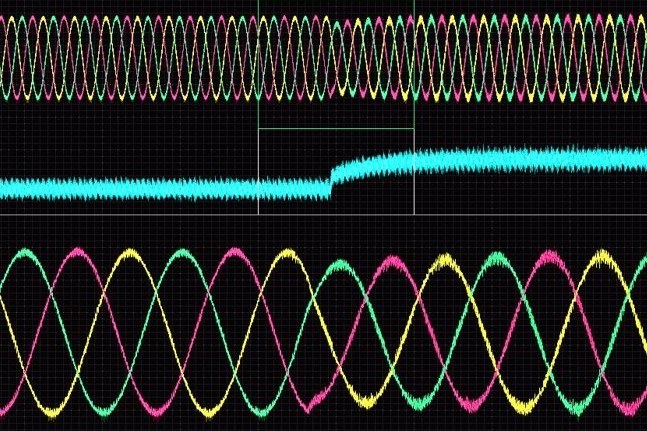The image size is (647, 431).
Task: Click the top-panel waveform inside the zoom region
Action: coord(336,62)
